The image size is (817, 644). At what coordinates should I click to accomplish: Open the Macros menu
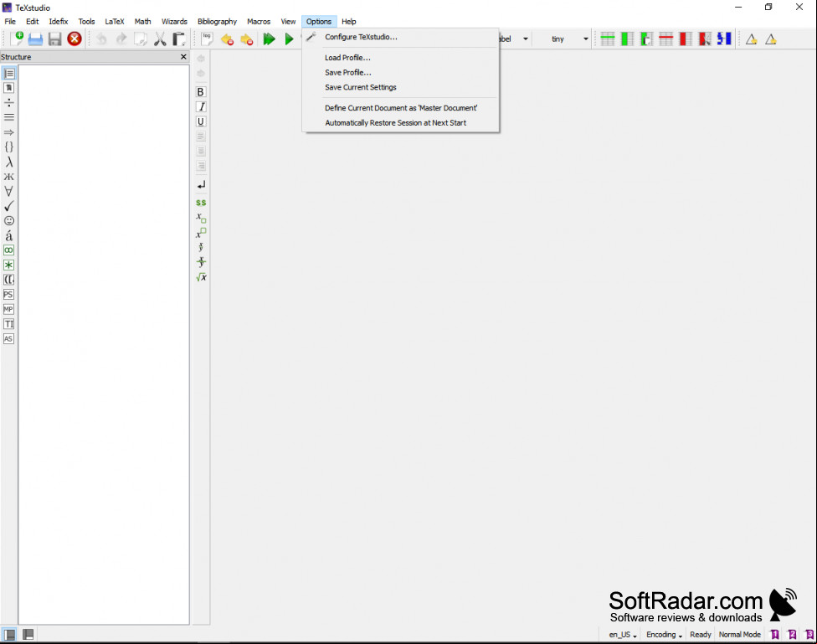[x=259, y=22]
